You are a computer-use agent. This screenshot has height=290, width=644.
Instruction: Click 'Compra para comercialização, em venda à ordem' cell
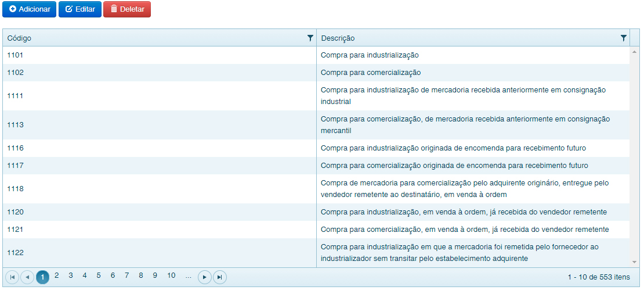[x=473, y=229]
